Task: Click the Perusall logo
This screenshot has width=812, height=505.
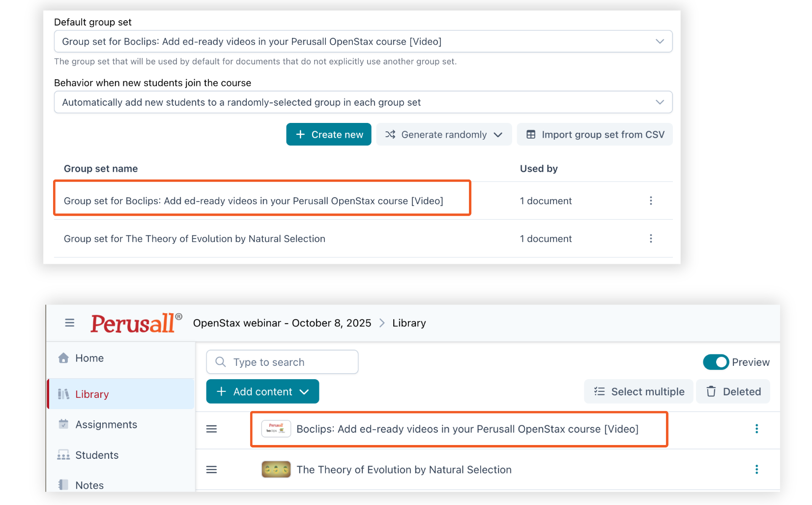Action: coord(136,323)
